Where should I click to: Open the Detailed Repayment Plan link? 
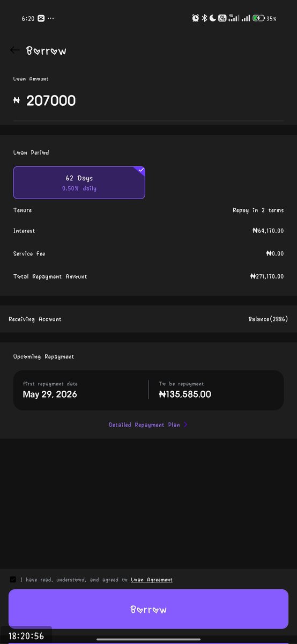[x=144, y=425]
